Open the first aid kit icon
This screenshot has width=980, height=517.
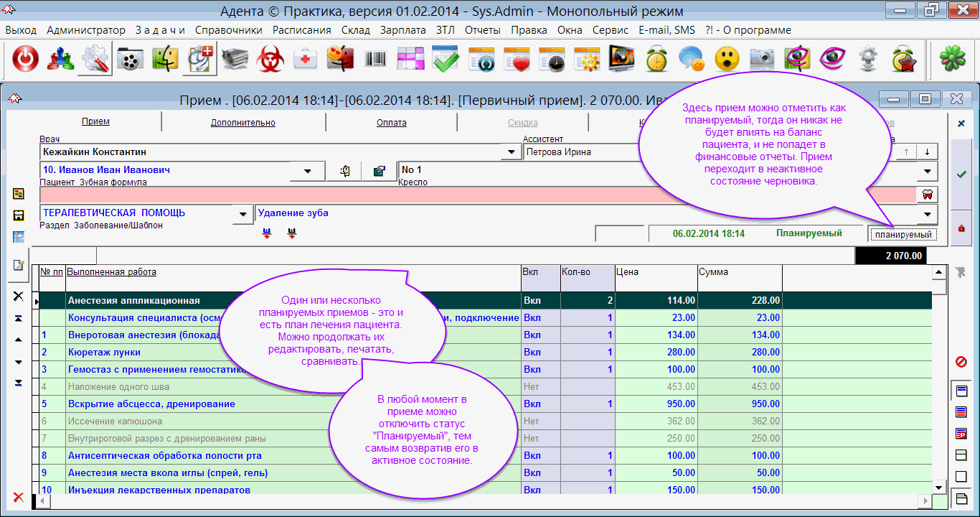click(x=306, y=60)
